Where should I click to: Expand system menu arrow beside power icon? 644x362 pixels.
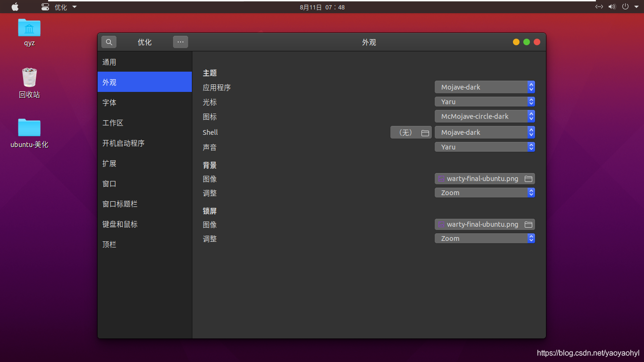(x=636, y=7)
